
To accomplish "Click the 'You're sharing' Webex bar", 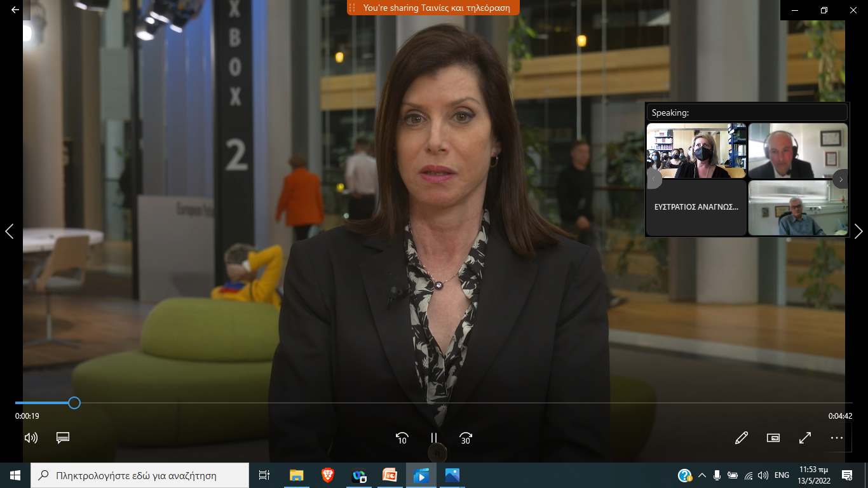I will click(x=433, y=8).
